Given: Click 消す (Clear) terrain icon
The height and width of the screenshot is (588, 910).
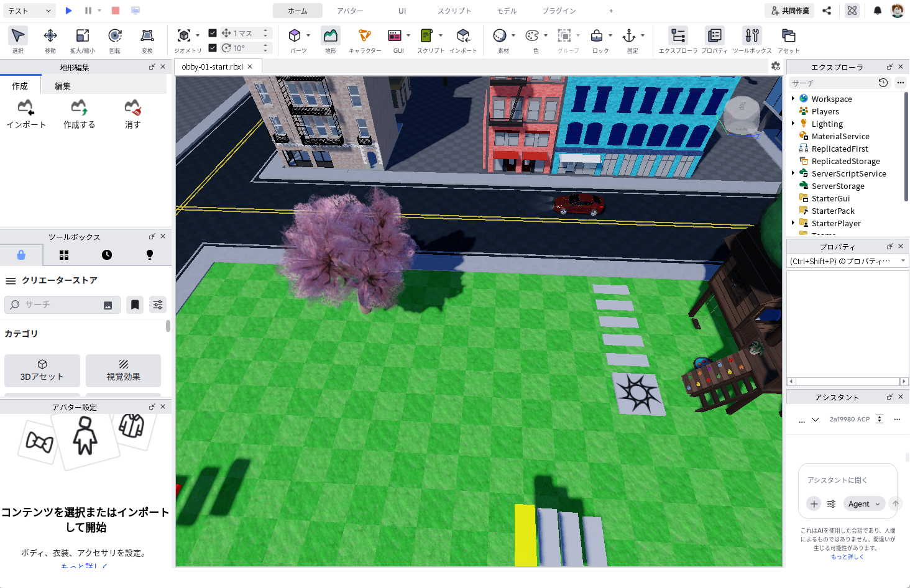Looking at the screenshot, I should pyautogui.click(x=132, y=107).
